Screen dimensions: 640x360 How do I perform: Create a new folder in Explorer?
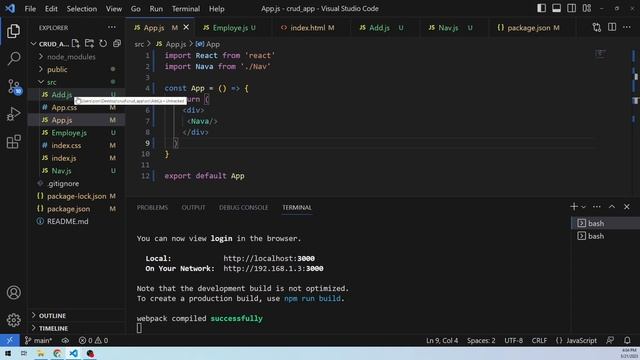(89, 44)
